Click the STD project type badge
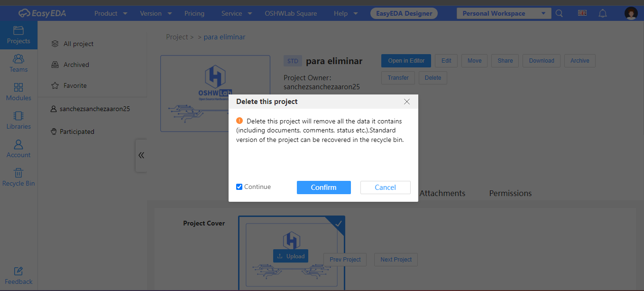644x291 pixels. click(293, 61)
